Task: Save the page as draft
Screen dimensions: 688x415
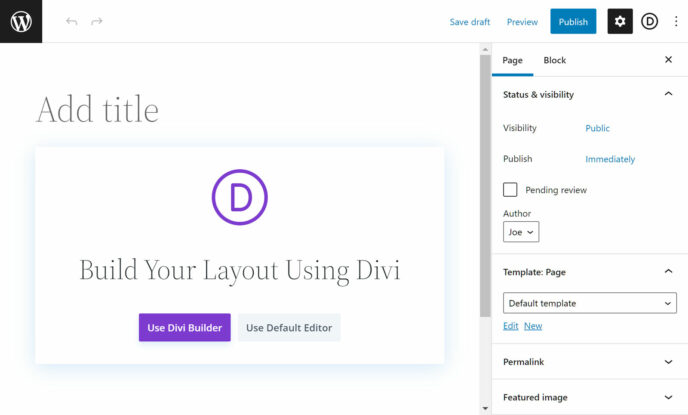Action: [x=469, y=22]
